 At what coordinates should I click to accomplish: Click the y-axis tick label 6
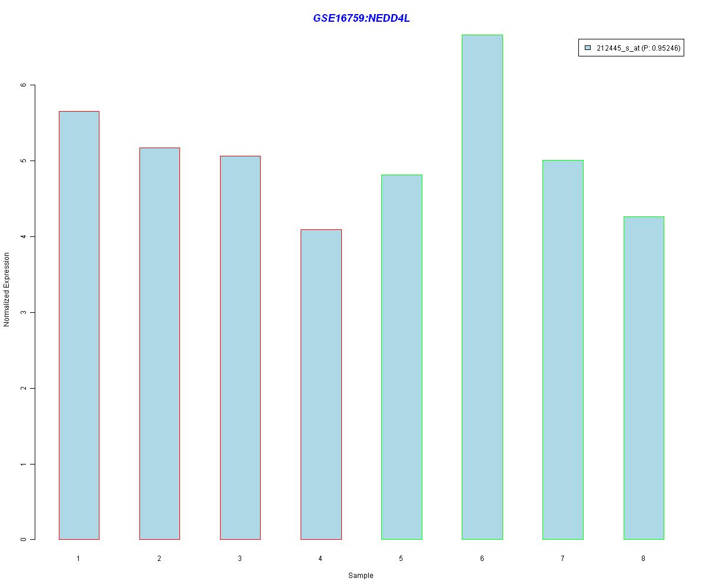tap(24, 85)
